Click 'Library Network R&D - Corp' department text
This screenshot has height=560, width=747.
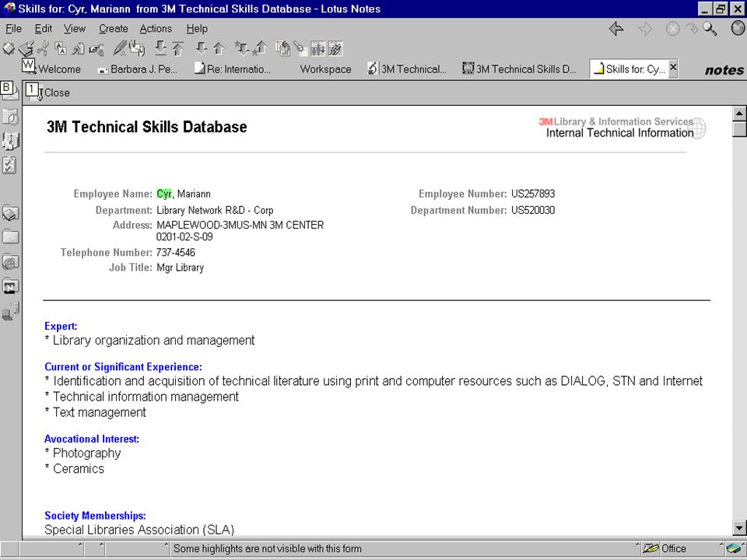point(215,210)
